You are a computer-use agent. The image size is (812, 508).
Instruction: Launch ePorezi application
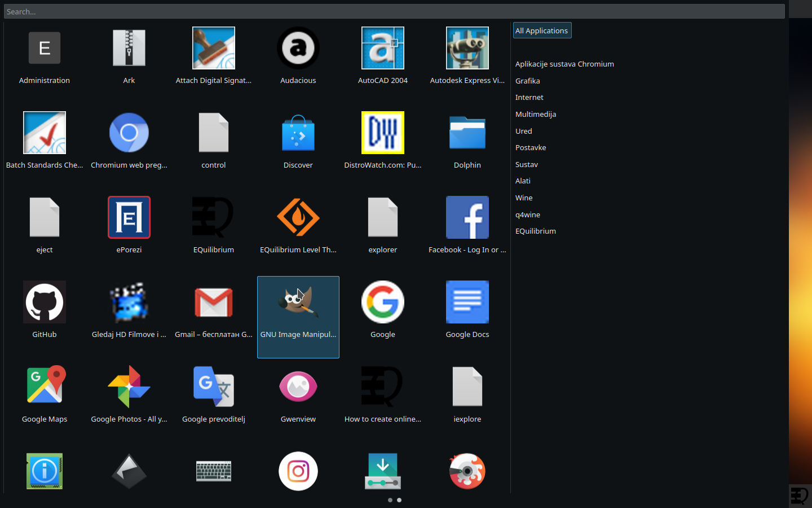pos(129,225)
